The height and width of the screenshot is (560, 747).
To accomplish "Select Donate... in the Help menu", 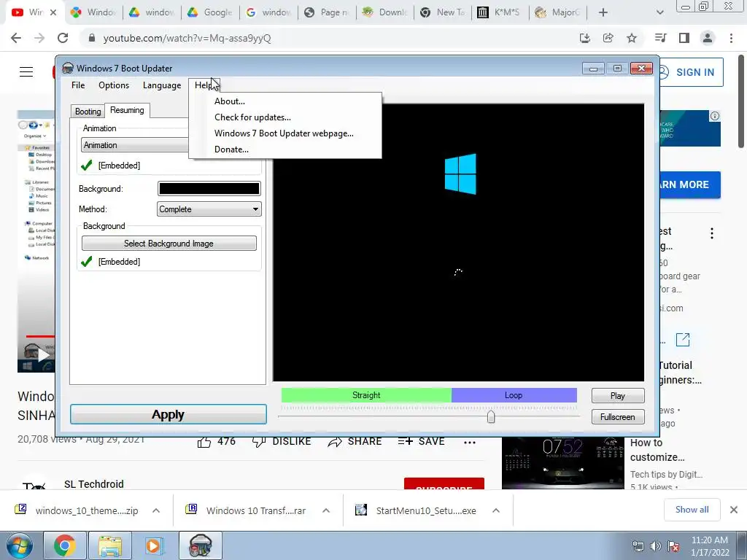I will [x=231, y=149].
